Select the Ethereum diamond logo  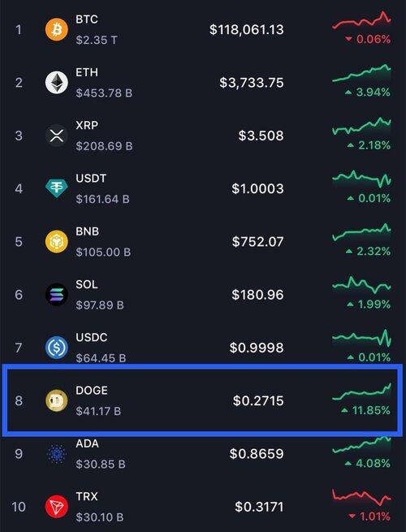click(57, 83)
